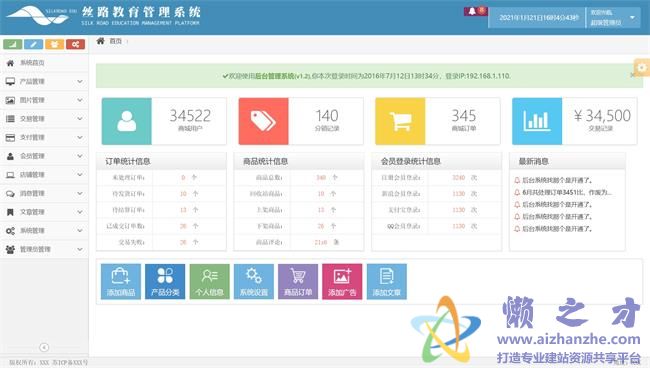Screen dimensions: 650x368
Task: Click 系统设置 quick action tile
Action: click(x=254, y=281)
